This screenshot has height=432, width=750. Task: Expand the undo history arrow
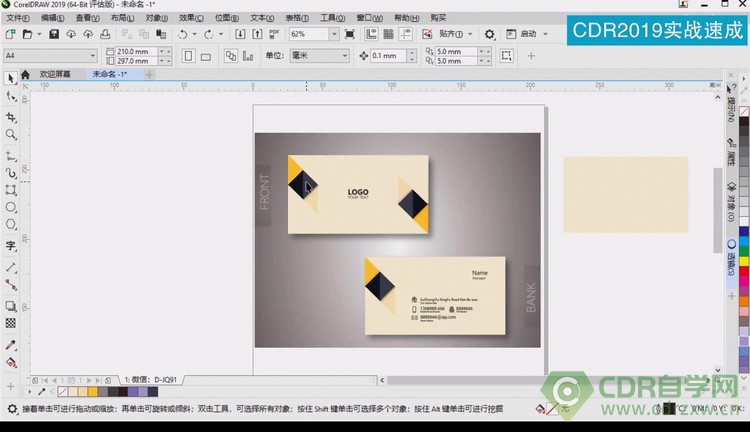point(194,34)
